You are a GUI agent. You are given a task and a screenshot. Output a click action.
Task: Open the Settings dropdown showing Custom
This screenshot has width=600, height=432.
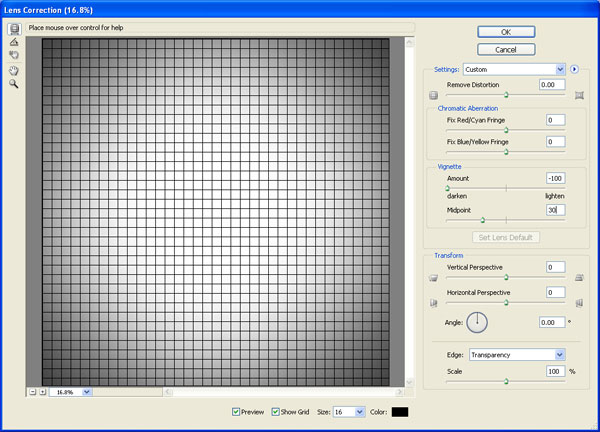516,69
